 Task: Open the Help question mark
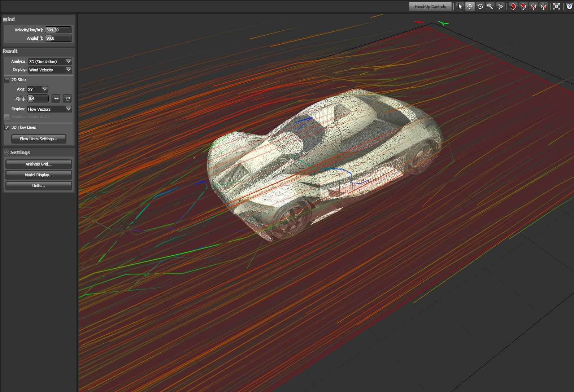point(569,6)
